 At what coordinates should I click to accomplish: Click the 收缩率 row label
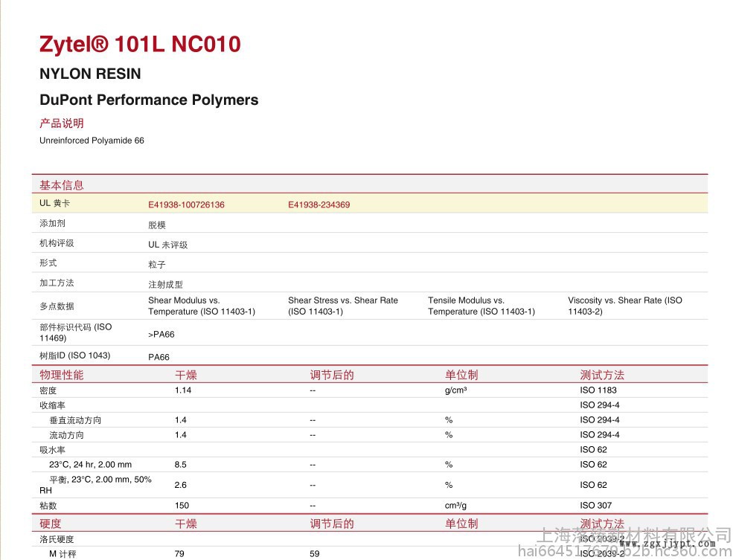coord(53,405)
